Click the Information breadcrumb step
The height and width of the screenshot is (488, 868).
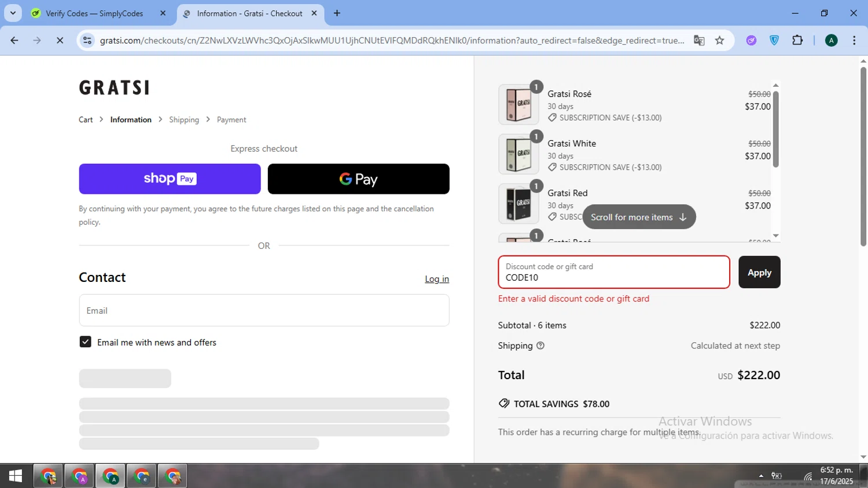pos(131,120)
